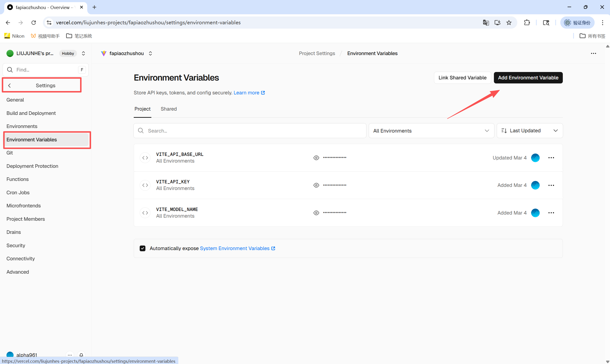The image size is (610, 364).
Task: Click the top-right page options ellipsis
Action: [593, 53]
